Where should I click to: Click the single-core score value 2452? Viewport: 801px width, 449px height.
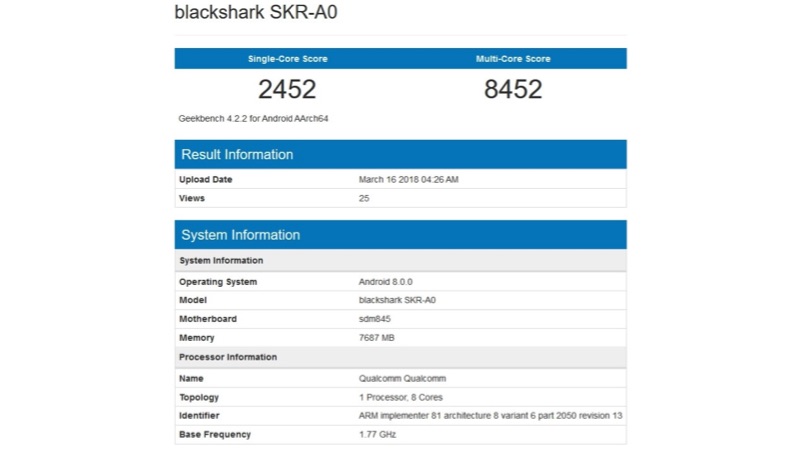click(287, 90)
